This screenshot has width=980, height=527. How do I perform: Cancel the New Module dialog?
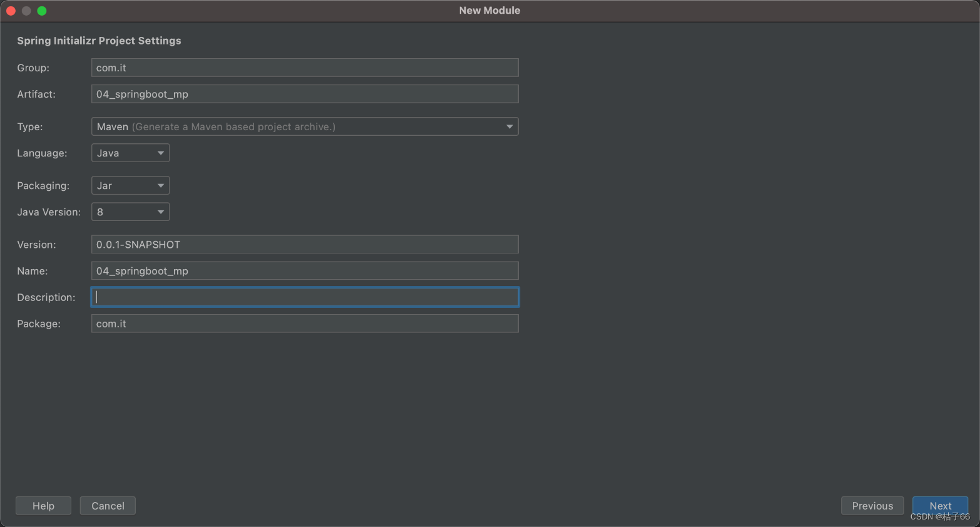click(108, 506)
